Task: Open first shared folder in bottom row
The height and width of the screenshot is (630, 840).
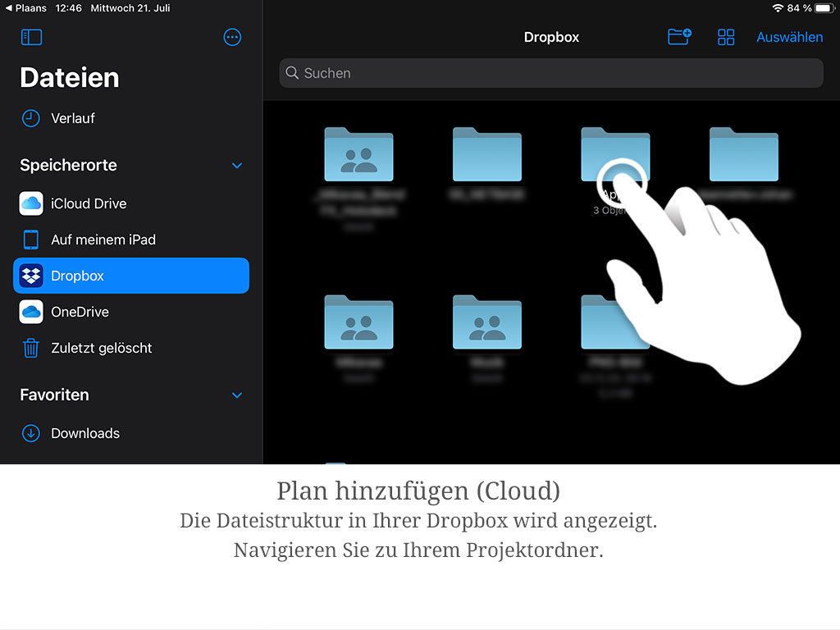Action: click(x=358, y=322)
